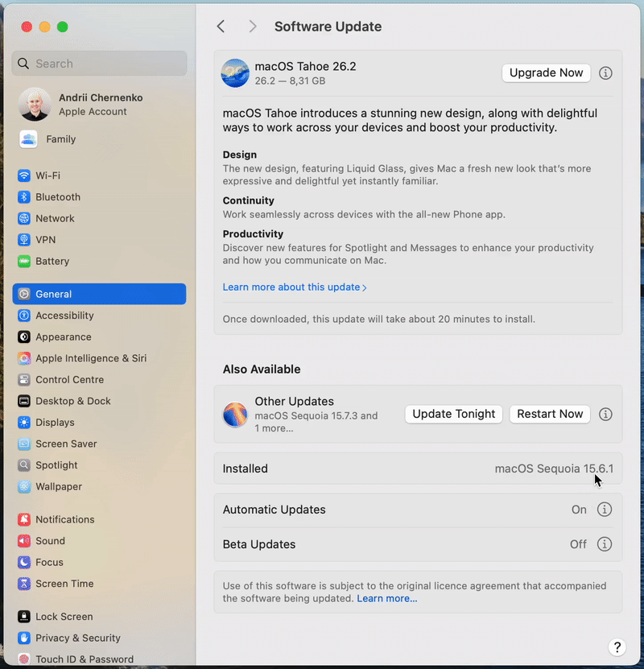Open the Screen Time settings label
644x669 pixels.
point(64,583)
